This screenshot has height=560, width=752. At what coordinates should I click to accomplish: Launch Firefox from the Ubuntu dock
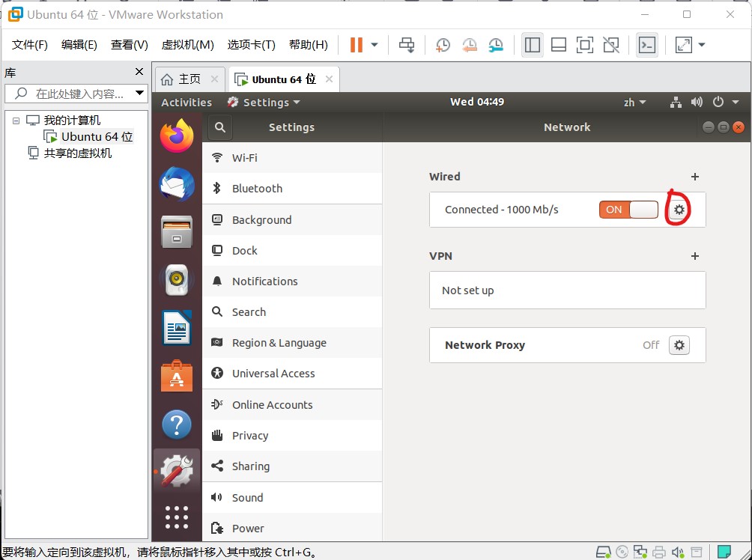[x=177, y=136]
